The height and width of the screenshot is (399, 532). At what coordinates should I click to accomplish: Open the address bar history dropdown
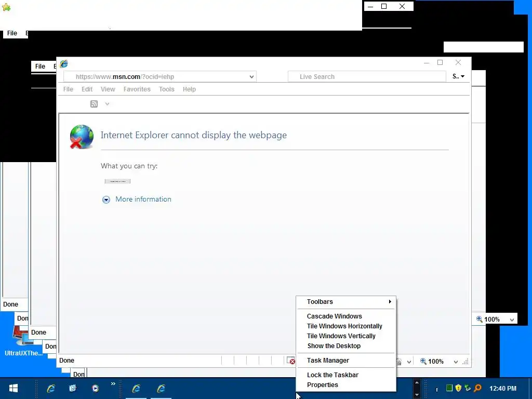(251, 77)
